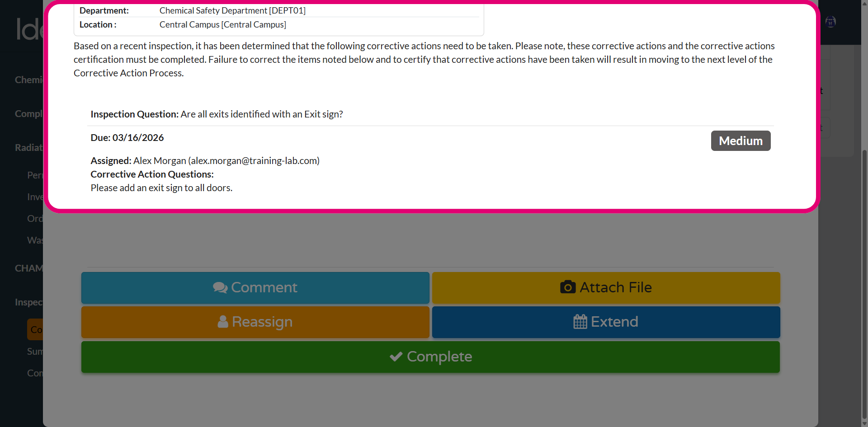Click the speech bubbles icon on Comment
This screenshot has width=868, height=427.
click(x=220, y=288)
